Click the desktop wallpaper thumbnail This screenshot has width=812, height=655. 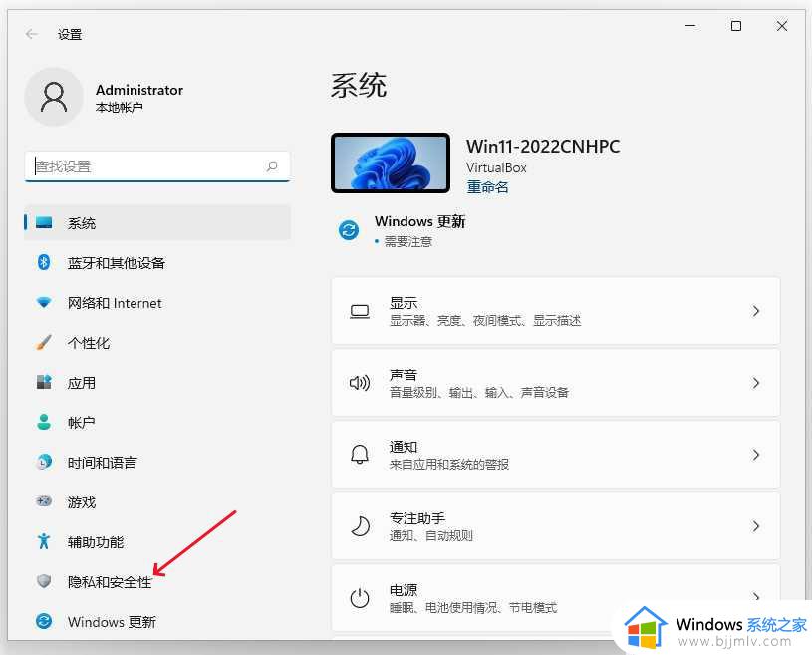pyautogui.click(x=391, y=163)
